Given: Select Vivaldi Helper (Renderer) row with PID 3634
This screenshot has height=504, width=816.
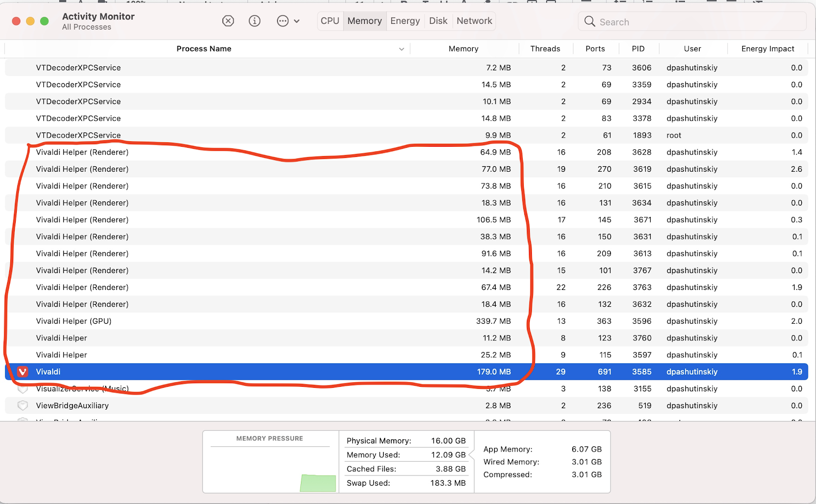Looking at the screenshot, I should coord(406,203).
